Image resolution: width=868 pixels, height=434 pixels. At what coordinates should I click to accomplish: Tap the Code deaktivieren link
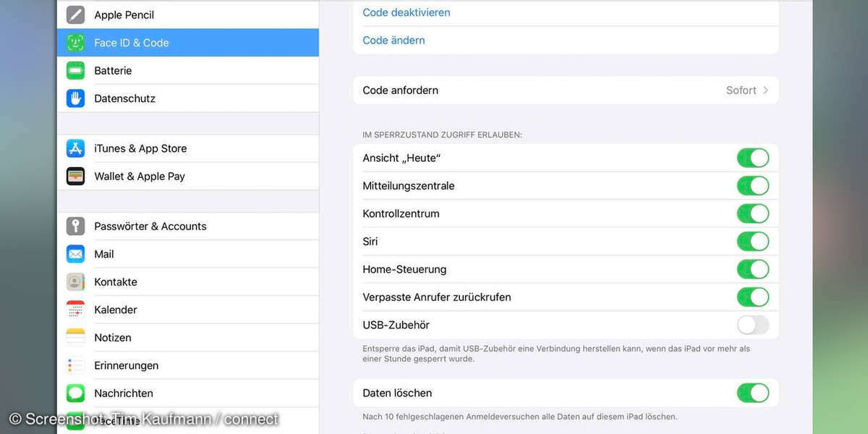coord(407,12)
